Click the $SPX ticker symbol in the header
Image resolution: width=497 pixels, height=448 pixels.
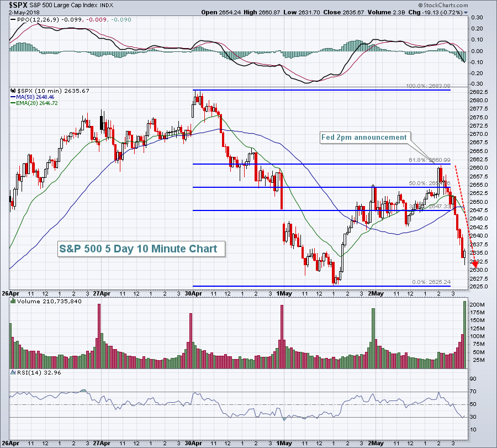[x=13, y=4]
